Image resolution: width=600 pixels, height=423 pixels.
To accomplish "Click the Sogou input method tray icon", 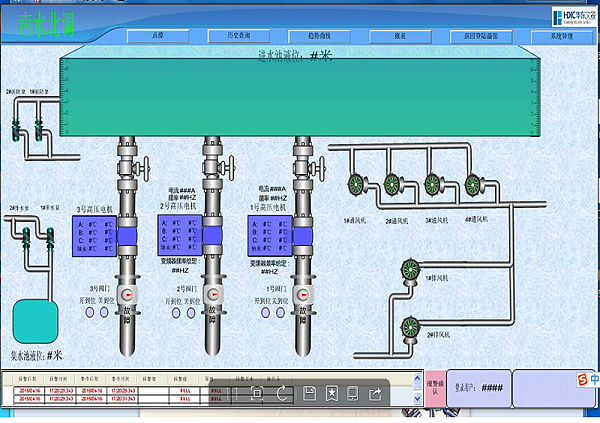I will [x=582, y=378].
